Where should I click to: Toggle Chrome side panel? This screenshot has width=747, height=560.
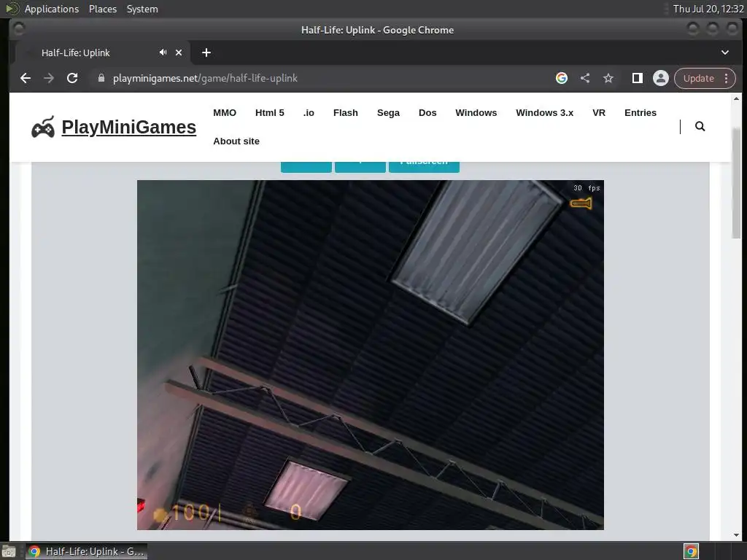coord(637,78)
